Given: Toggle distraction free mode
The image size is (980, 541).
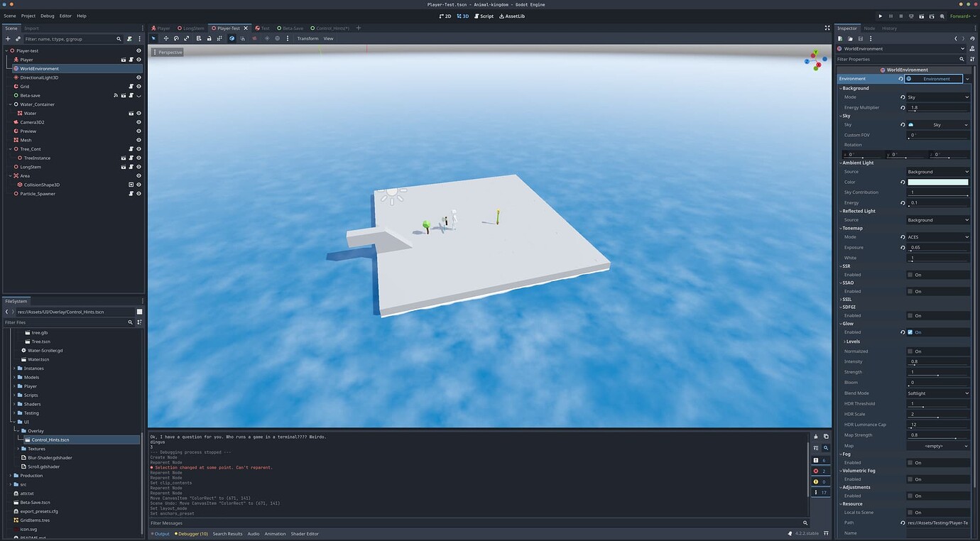Looking at the screenshot, I should click(x=827, y=28).
